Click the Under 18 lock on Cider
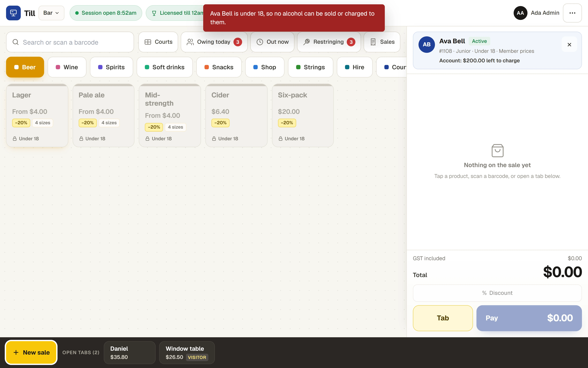588x368 pixels. tap(225, 139)
